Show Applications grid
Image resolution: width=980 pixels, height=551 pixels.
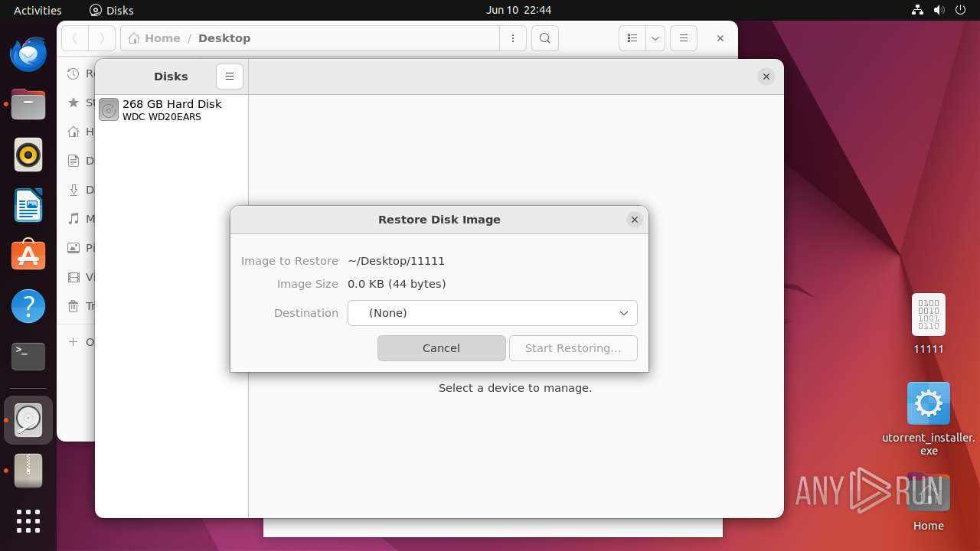28,521
